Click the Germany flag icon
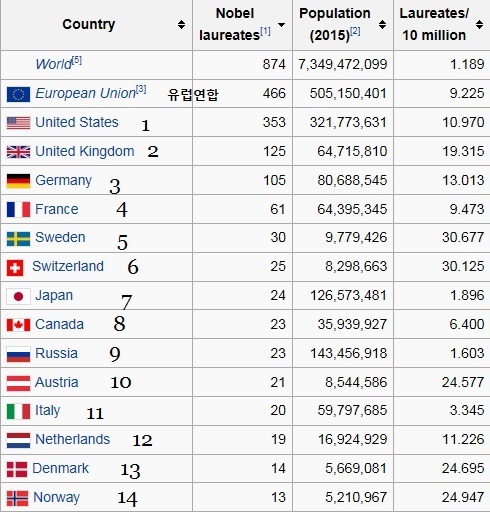 click(x=18, y=181)
